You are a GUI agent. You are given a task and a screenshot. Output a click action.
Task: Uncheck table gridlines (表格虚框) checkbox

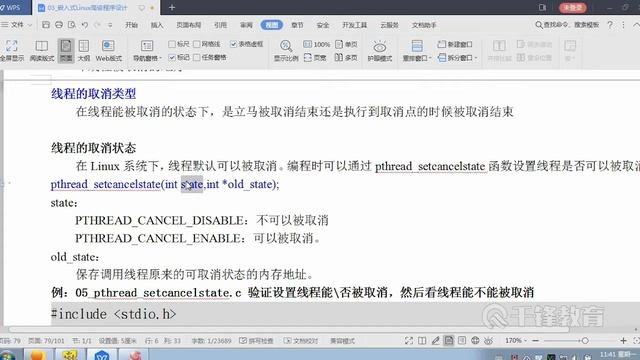(233, 44)
